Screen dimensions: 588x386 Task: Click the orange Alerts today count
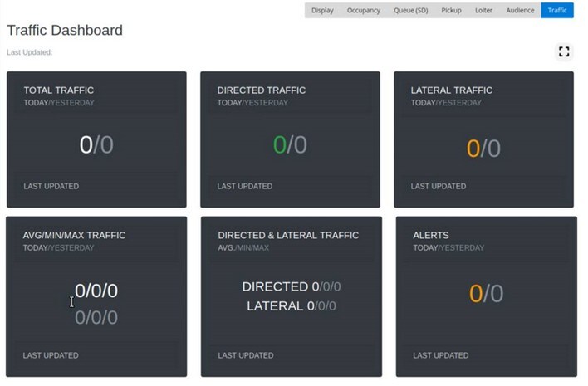476,294
